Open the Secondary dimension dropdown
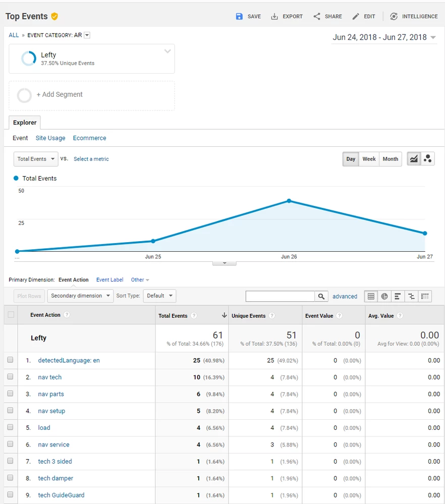Screen dimensions: 445x504 80,296
